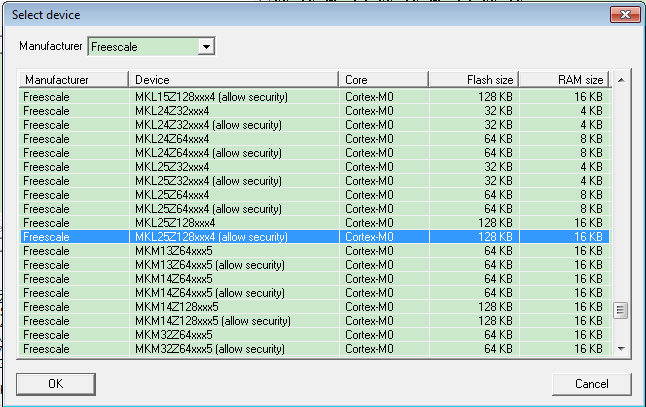
Task: Select the MKL24Z64xxx4 device row
Action: coord(315,139)
